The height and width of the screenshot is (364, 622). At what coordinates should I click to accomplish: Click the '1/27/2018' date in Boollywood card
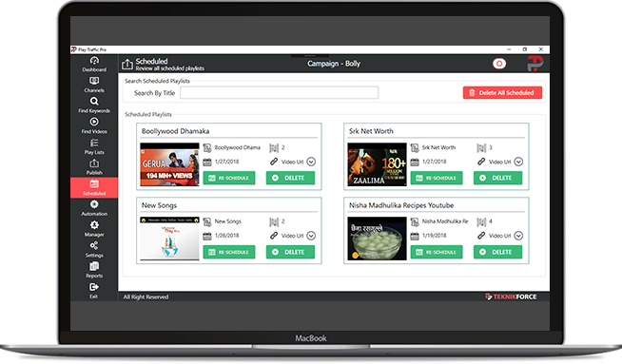click(226, 162)
